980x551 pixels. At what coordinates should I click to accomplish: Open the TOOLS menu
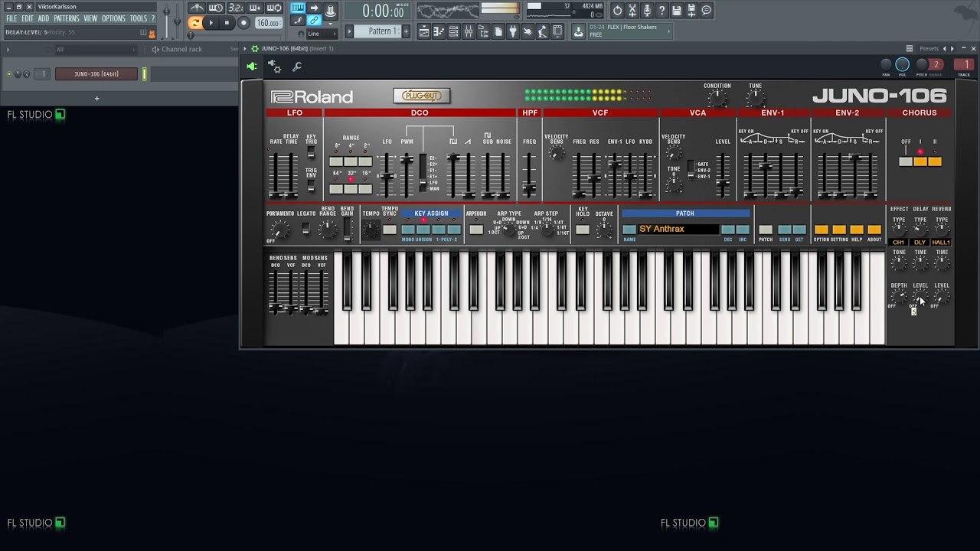pos(139,18)
